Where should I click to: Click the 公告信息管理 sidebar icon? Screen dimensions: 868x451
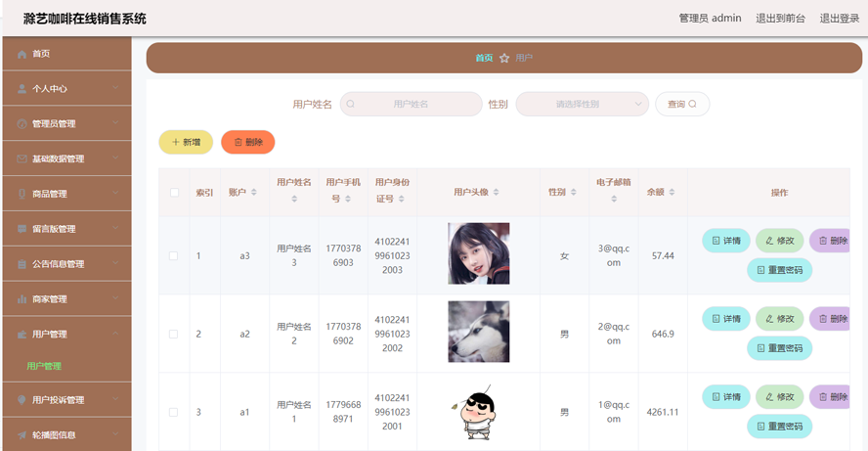[x=22, y=264]
